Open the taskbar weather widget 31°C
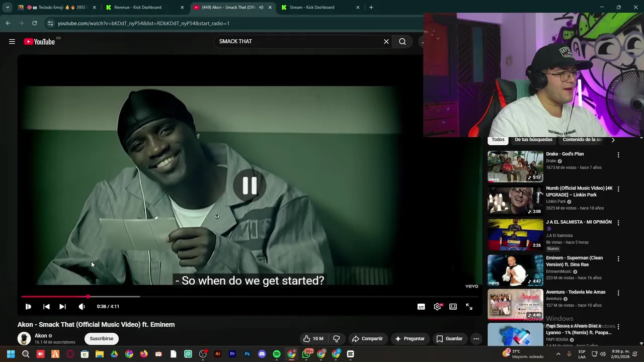This screenshot has height=362, width=644. 524,354
